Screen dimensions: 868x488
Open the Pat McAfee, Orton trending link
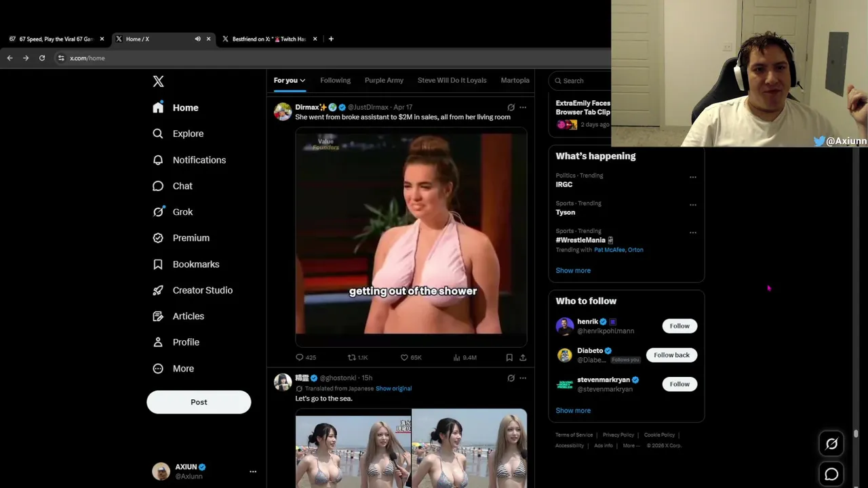pos(618,249)
